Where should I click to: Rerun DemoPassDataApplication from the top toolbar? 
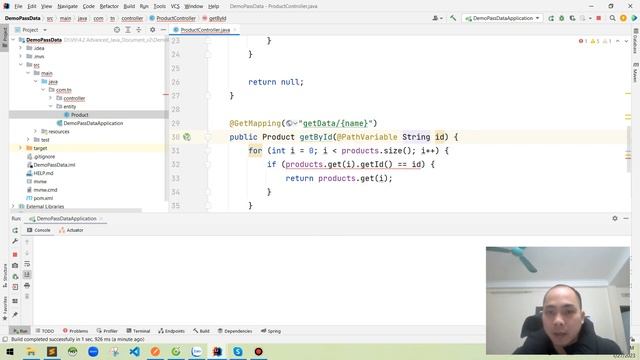click(551, 18)
